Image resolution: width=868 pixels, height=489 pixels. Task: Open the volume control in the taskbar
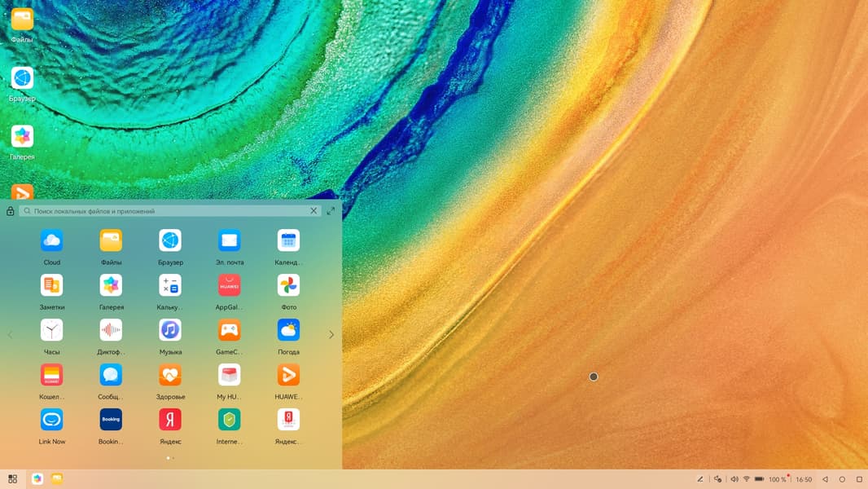(734, 479)
